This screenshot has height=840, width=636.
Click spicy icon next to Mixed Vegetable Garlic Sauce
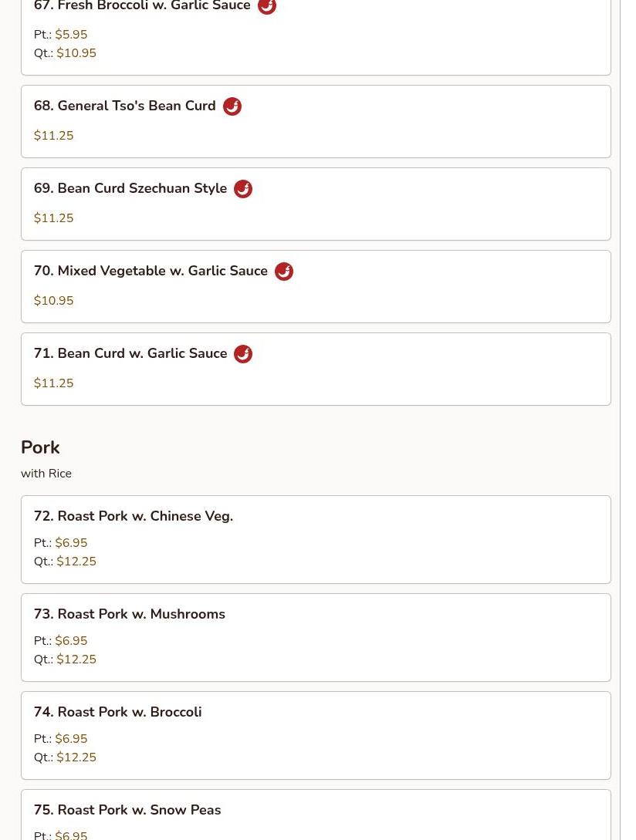(283, 272)
